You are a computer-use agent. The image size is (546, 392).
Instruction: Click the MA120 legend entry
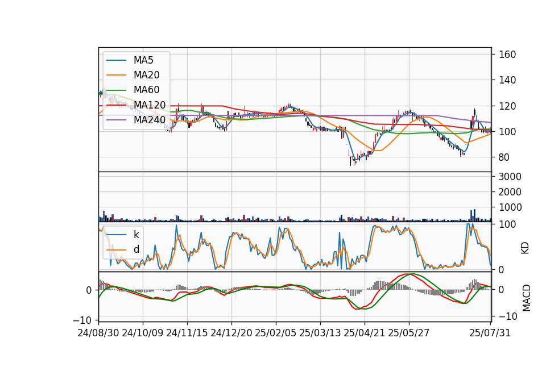click(136, 105)
